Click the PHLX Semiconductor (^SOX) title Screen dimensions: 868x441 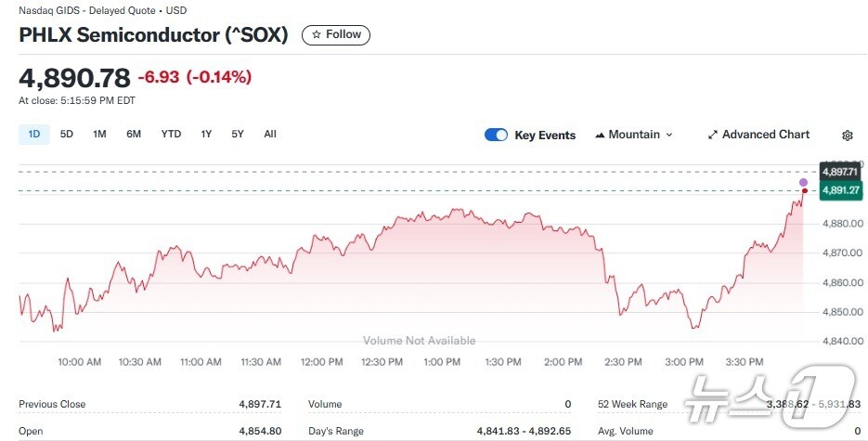[x=153, y=35]
